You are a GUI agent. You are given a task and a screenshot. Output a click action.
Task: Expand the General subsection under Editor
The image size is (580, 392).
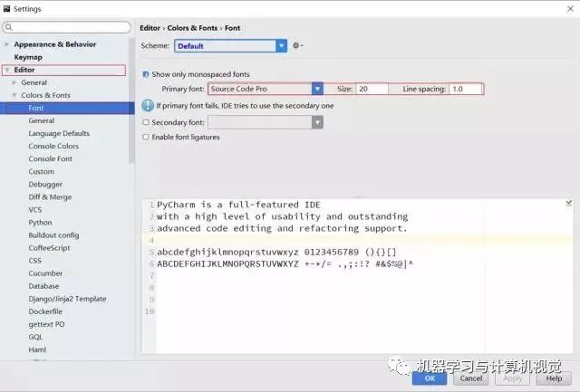pos(14,82)
